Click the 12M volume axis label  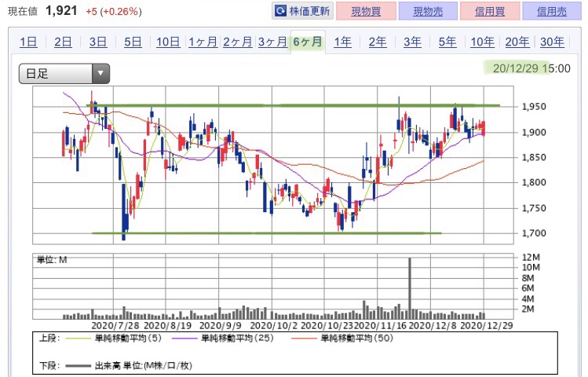tap(531, 258)
